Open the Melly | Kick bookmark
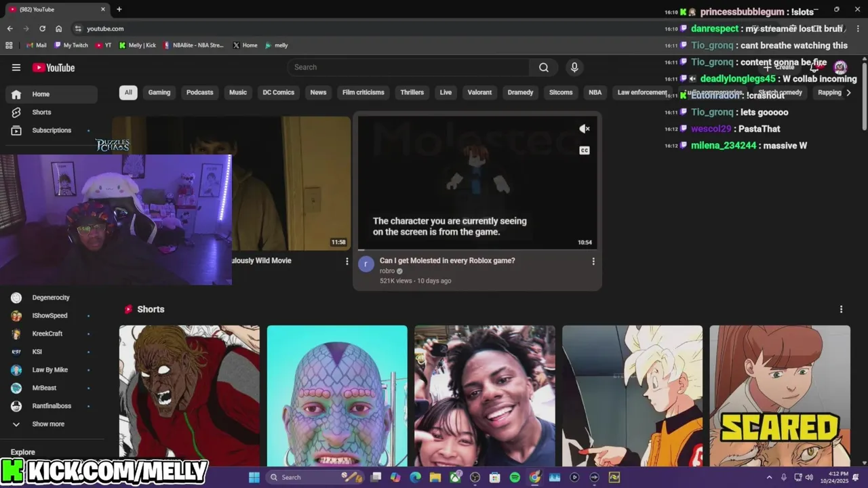The height and width of the screenshot is (488, 868). click(138, 45)
